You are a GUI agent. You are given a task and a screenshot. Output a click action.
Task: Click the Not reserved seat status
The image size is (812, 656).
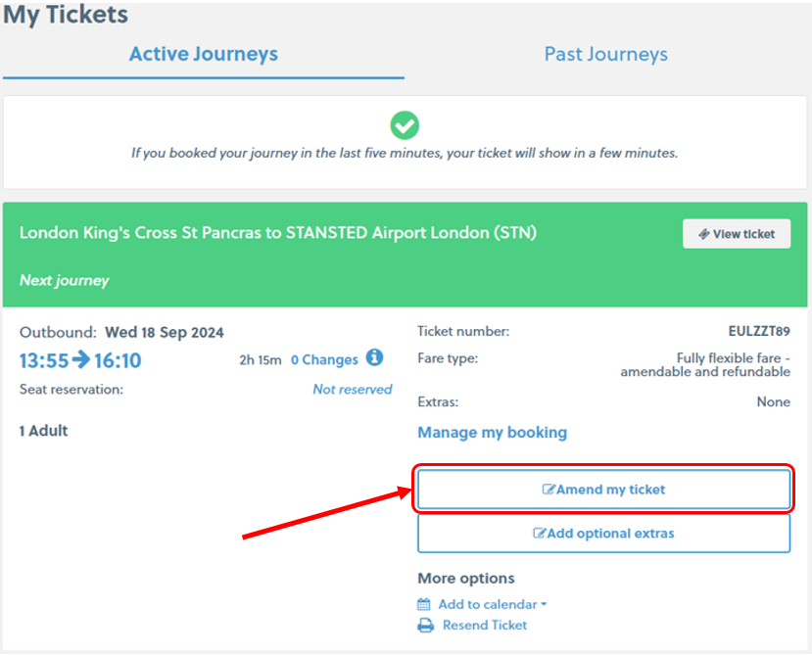click(x=352, y=390)
